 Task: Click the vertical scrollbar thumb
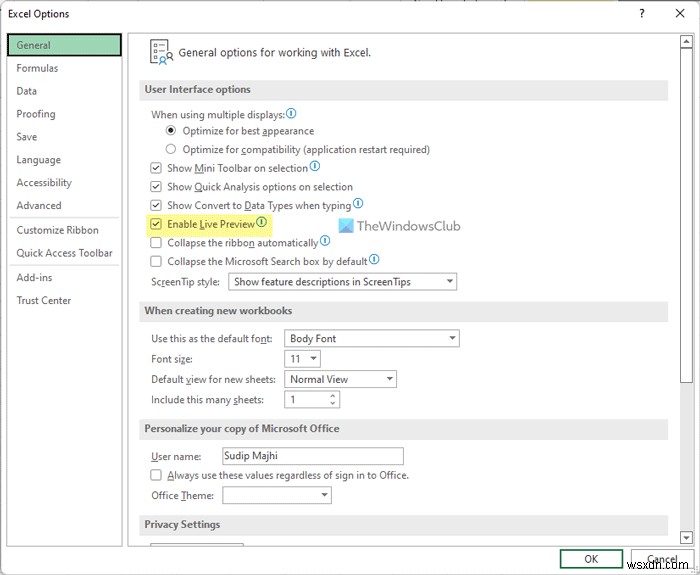point(686,215)
